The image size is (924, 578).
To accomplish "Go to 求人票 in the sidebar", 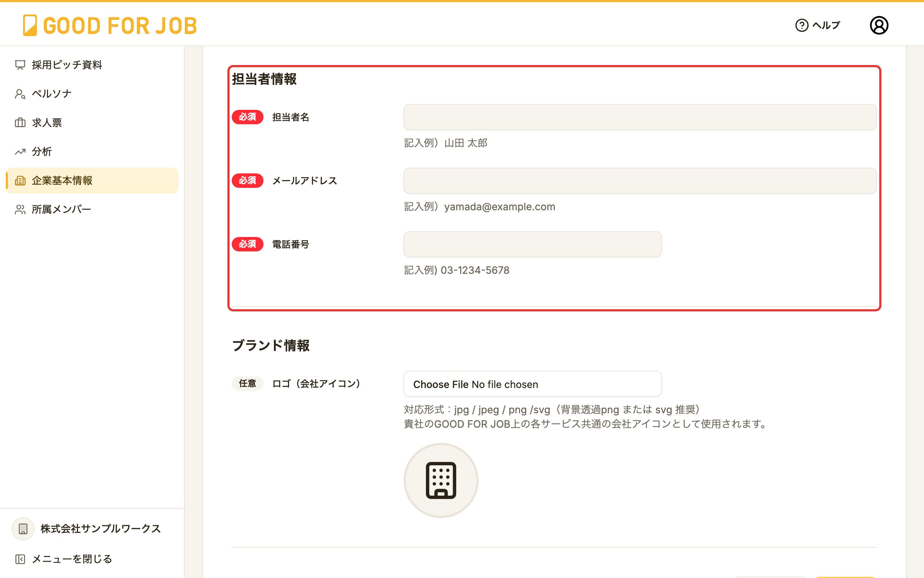I will [92, 123].
